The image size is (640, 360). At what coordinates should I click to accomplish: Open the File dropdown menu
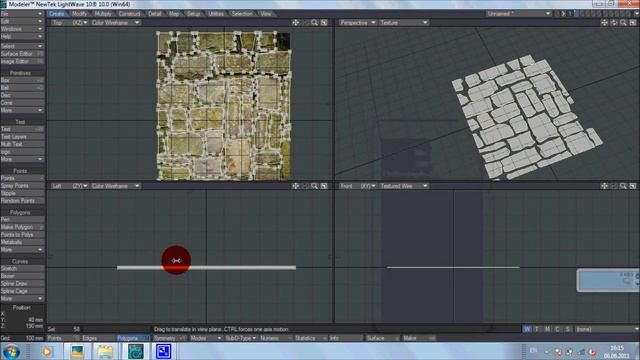click(22, 13)
